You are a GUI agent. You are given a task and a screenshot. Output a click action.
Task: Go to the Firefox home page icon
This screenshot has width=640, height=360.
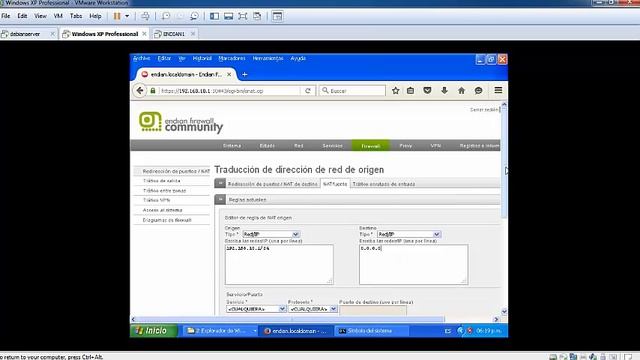461,91
